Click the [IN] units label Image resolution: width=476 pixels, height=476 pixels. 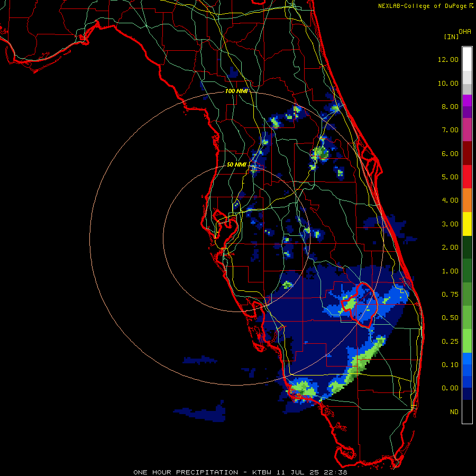tap(451, 36)
